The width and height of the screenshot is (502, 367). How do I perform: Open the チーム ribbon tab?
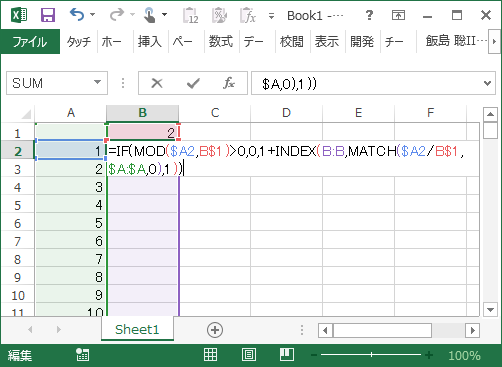[x=394, y=42]
